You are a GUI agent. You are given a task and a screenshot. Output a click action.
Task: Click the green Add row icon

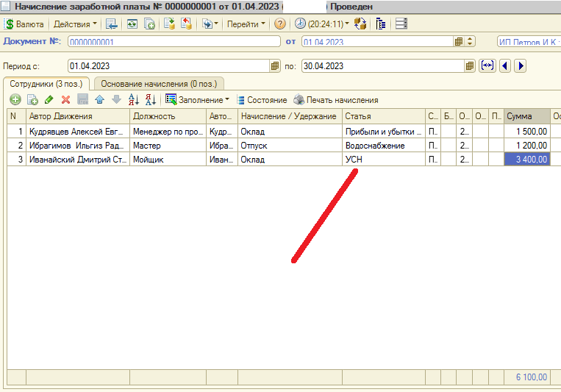(x=15, y=100)
